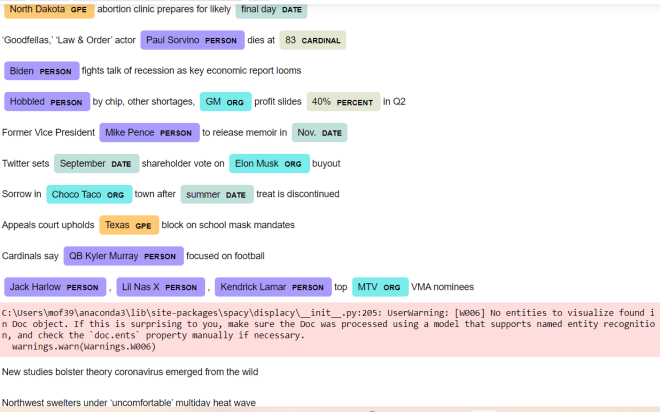Click the 'Lil Nas X' PERSON entity
Image resolution: width=660 pixels, height=412 pixels.
point(160,287)
